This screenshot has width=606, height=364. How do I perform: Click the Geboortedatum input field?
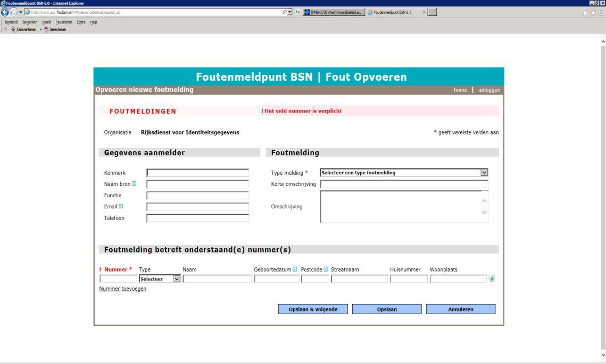pos(277,278)
